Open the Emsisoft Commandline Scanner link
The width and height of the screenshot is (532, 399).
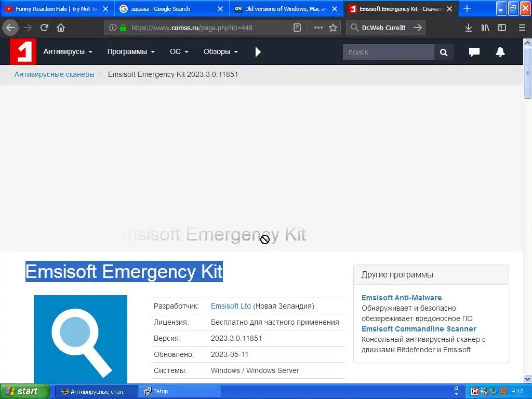pyautogui.click(x=419, y=329)
